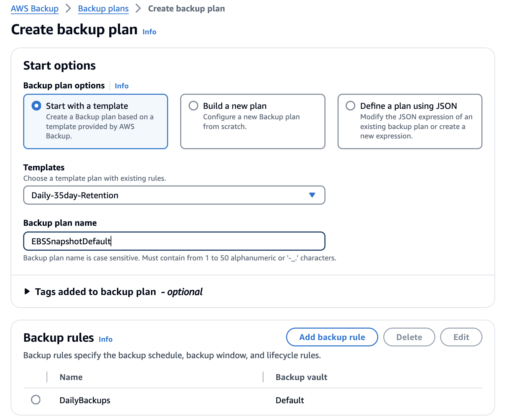Click the Create backup plan breadcrumb text

187,8
